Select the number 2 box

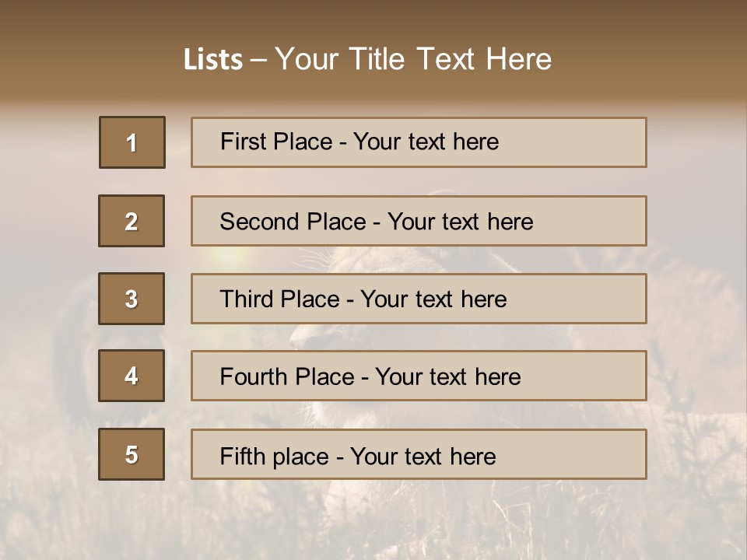(132, 221)
